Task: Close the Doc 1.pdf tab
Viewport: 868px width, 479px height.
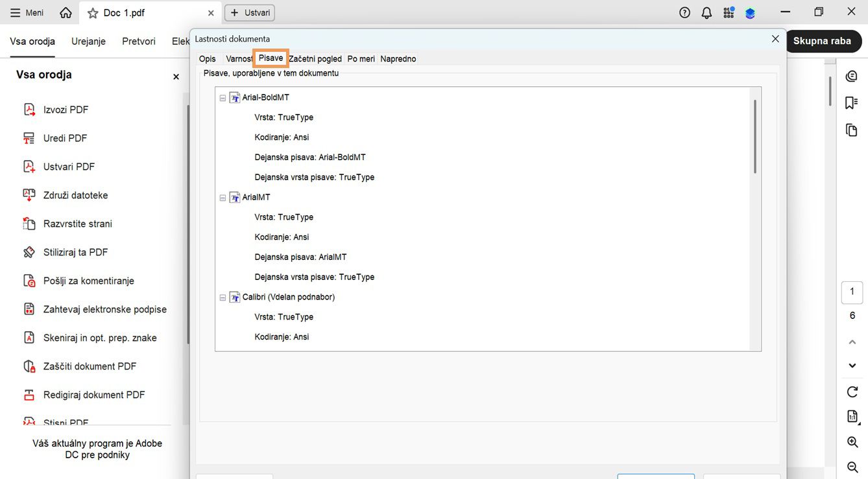Action: pos(210,13)
